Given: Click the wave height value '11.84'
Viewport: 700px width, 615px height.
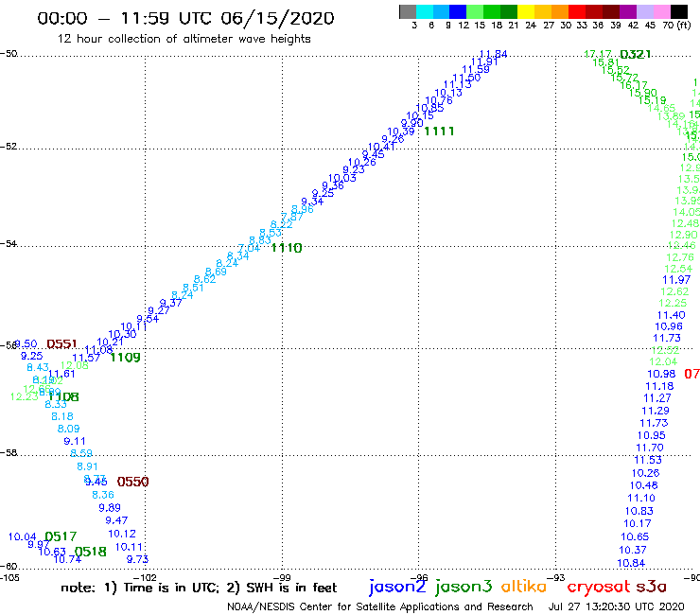Looking at the screenshot, I should tap(493, 55).
